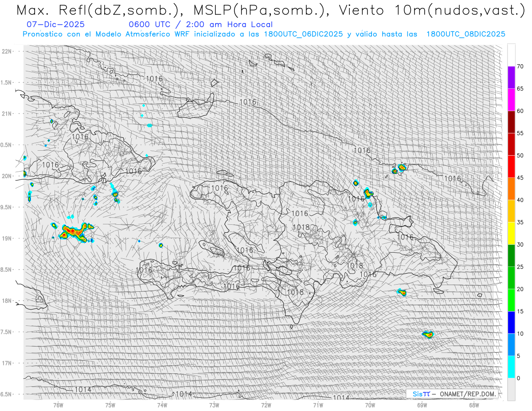Screen dimensions: 532x411
Task: Click the storm cell near 17.5N 69W
Action: (x=428, y=334)
